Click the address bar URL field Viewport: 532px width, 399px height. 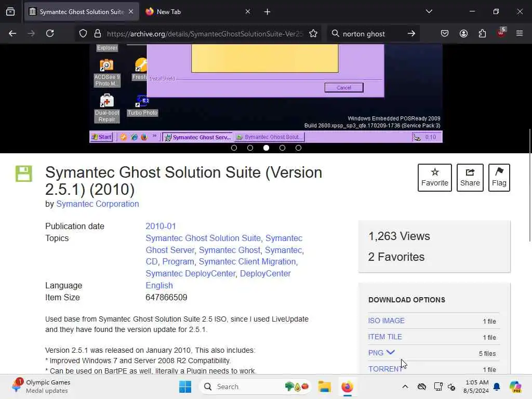(204, 33)
